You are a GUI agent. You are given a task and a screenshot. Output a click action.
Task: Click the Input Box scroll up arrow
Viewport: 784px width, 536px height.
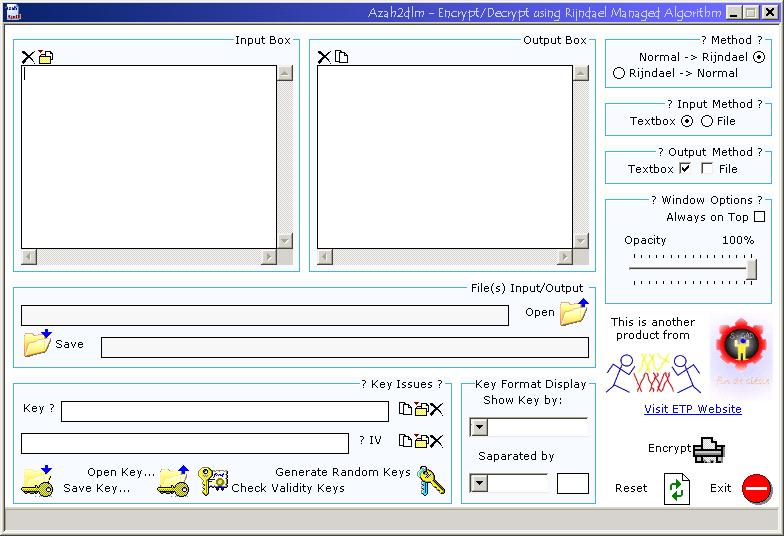pyautogui.click(x=285, y=73)
